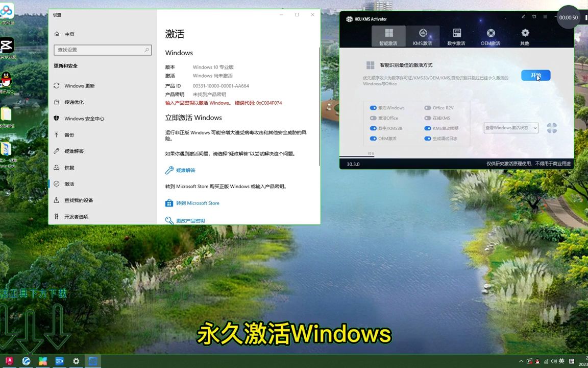This screenshot has height=368, width=588.
Task: Go to the OEM激活 tab
Action: (491, 36)
